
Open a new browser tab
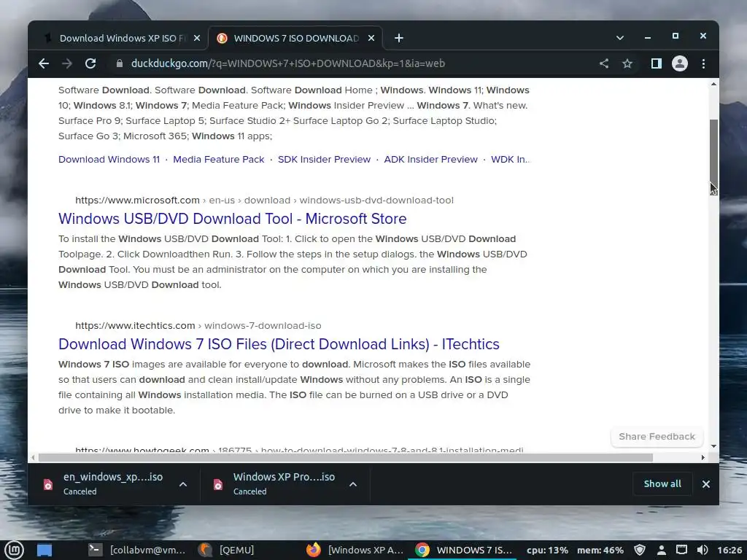[399, 38]
